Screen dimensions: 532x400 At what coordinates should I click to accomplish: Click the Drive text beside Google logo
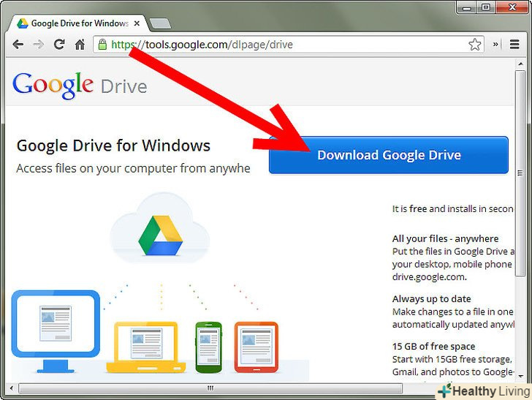123,86
